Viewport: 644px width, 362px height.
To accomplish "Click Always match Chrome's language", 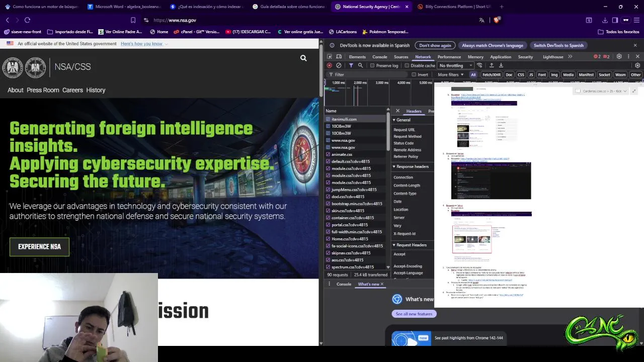I will pos(493,45).
